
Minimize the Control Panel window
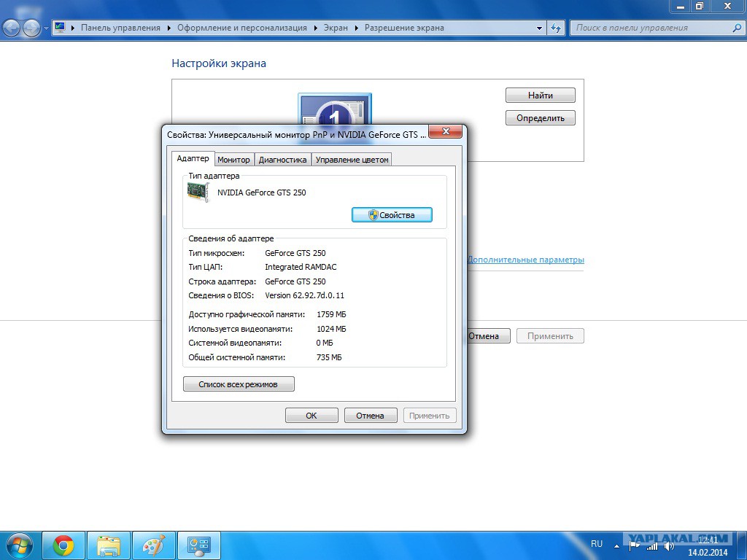[x=681, y=6]
